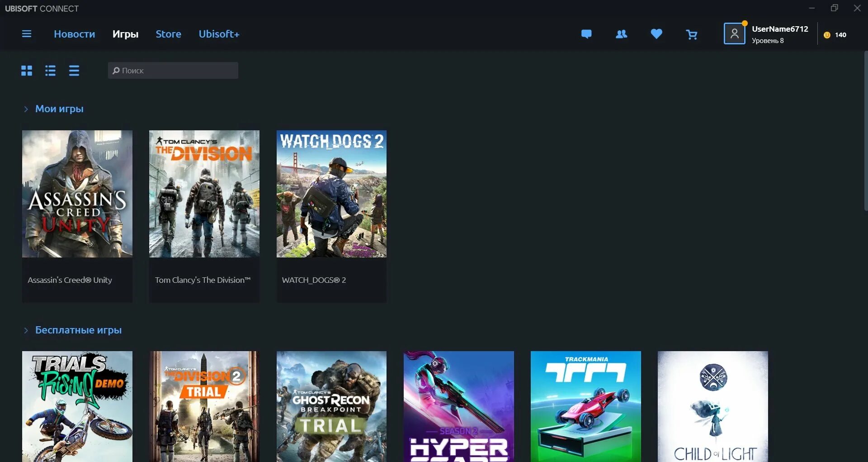Open the Мои игры section heading
Image resolution: width=868 pixels, height=462 pixels.
click(x=59, y=109)
